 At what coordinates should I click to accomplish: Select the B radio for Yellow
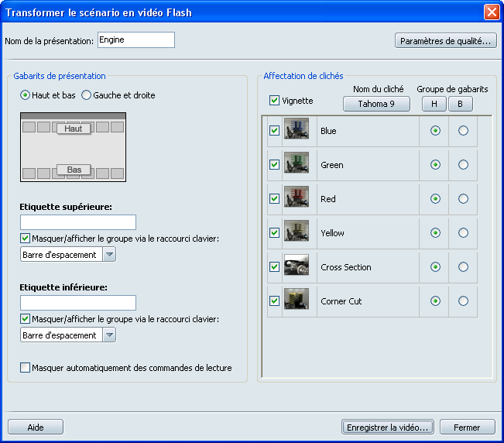tap(463, 233)
